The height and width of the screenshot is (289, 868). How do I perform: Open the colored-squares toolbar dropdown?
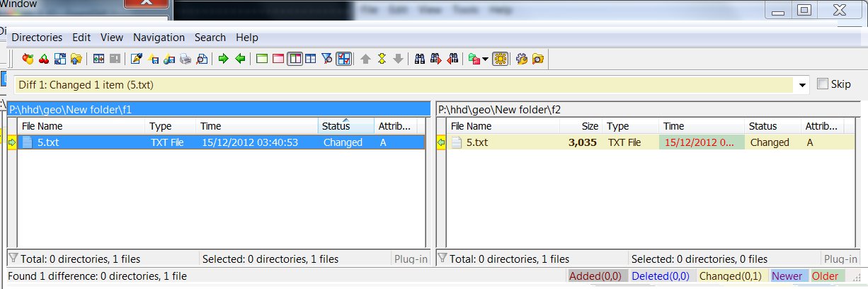tap(484, 59)
